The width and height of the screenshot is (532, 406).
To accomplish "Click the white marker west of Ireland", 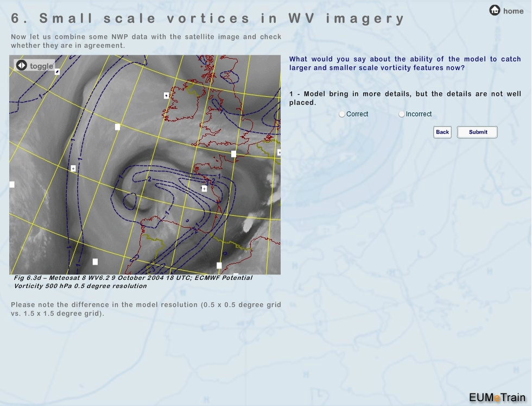I will [x=167, y=96].
